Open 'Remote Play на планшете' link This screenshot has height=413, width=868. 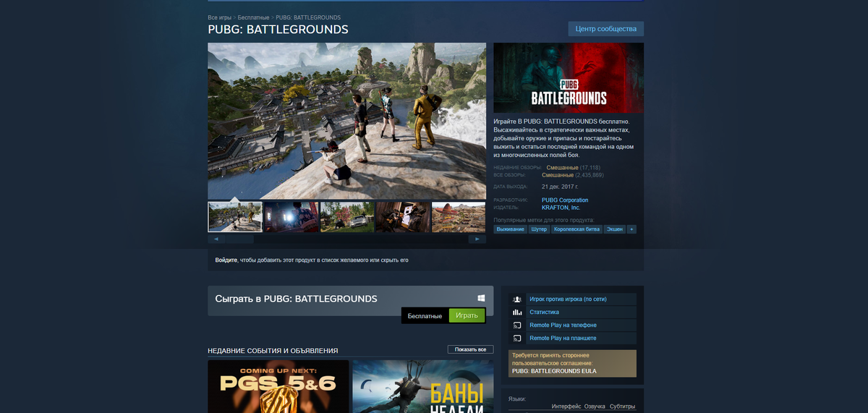(563, 338)
